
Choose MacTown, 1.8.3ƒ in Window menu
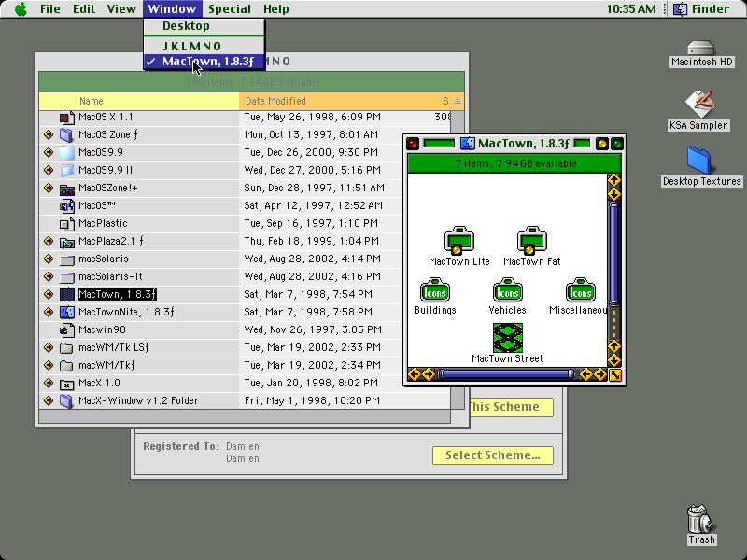tap(204, 62)
